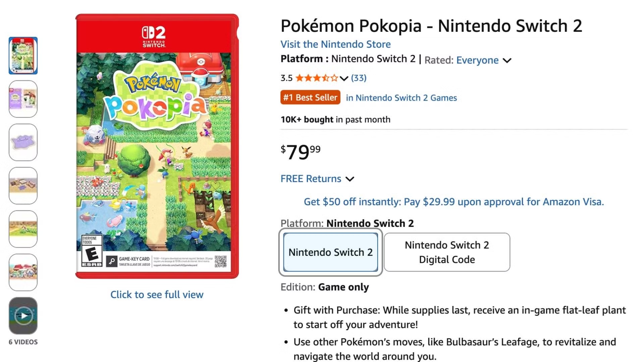Screen dimensions: 644x362
Task: Open the 6 VIDEOS gallery
Action: coord(23,342)
